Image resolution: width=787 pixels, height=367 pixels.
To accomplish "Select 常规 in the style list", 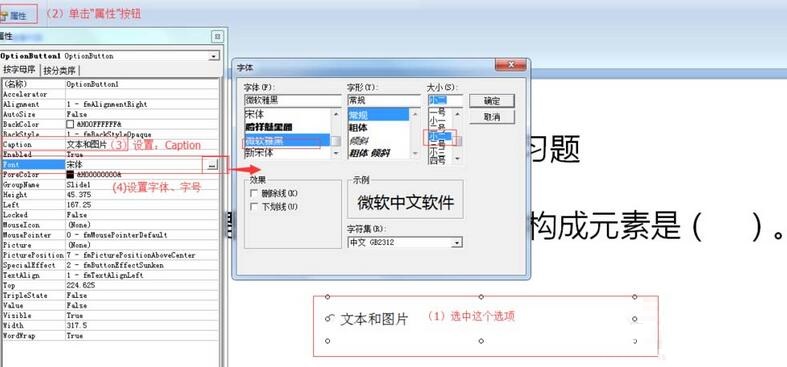I will point(378,115).
